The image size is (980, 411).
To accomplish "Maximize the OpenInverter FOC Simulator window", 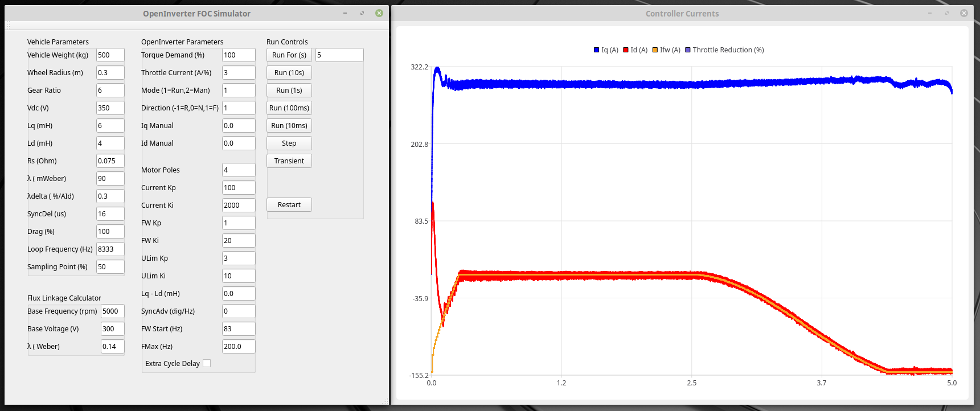I will tap(362, 13).
